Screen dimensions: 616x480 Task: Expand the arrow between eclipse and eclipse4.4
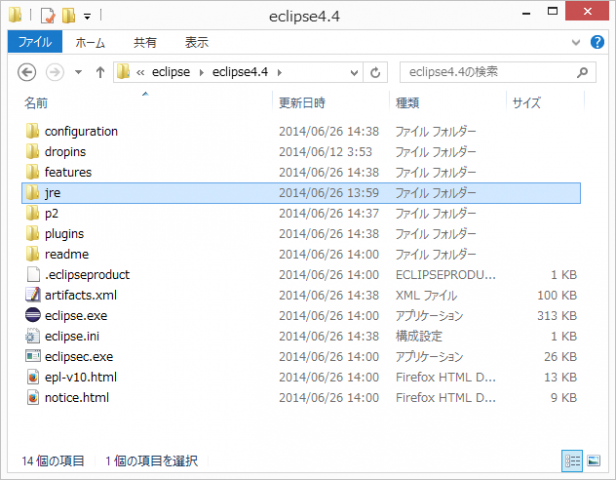(202, 72)
